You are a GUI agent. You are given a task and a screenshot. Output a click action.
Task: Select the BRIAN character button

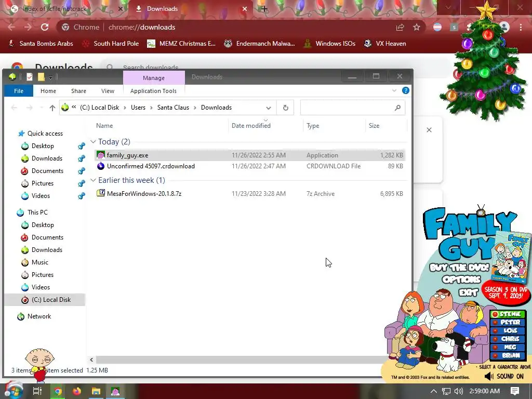[x=507, y=355]
